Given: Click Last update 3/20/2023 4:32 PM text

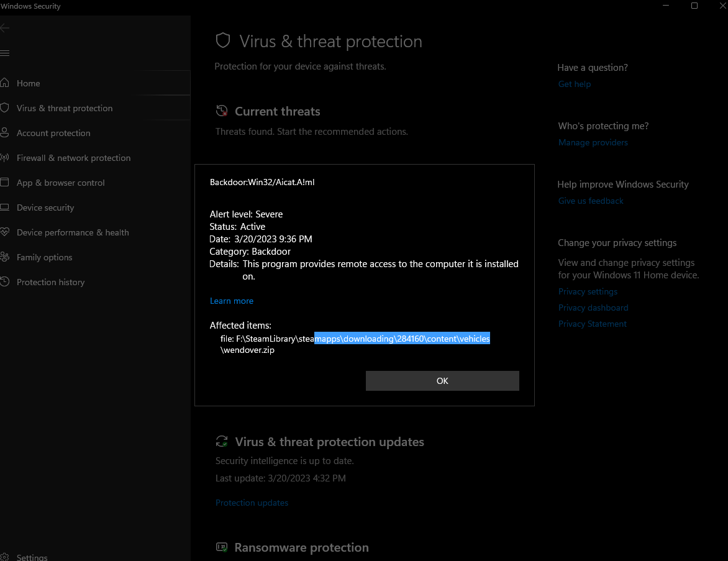Looking at the screenshot, I should [280, 478].
